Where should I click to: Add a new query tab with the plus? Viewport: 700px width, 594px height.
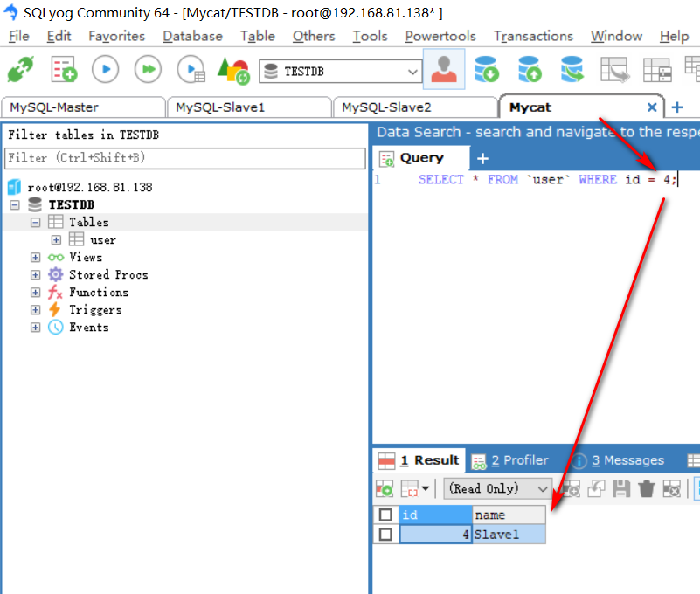482,158
